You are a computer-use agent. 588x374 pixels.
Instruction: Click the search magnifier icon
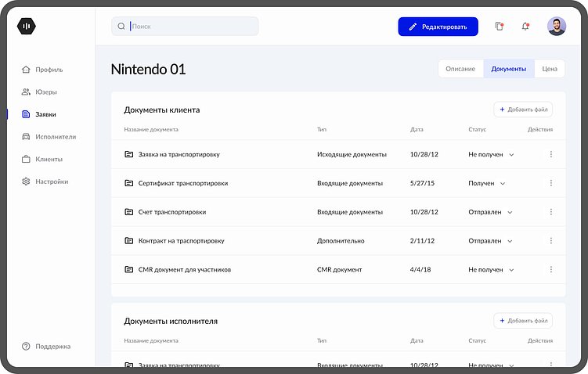[x=121, y=27]
